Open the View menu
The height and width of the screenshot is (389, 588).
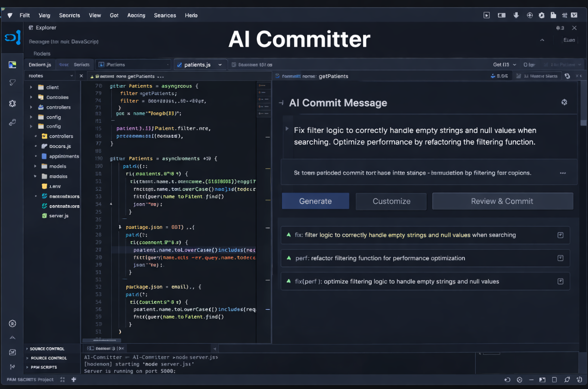tap(95, 15)
